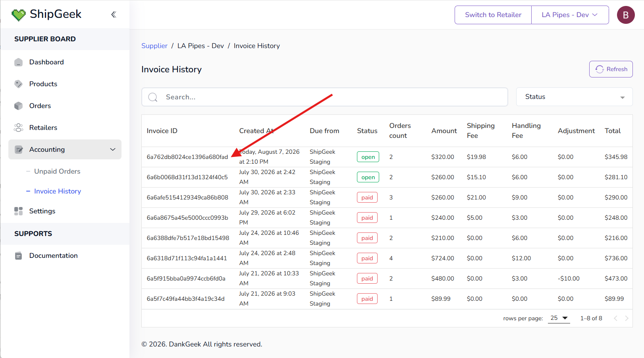The width and height of the screenshot is (644, 358).
Task: Click the Dashboard sidebar icon
Action: coord(18,62)
